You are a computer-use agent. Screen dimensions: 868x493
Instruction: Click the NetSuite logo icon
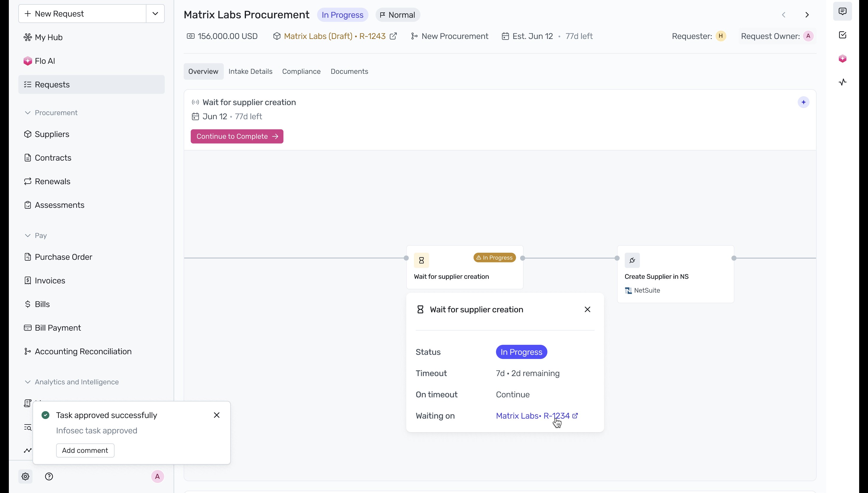pyautogui.click(x=628, y=290)
